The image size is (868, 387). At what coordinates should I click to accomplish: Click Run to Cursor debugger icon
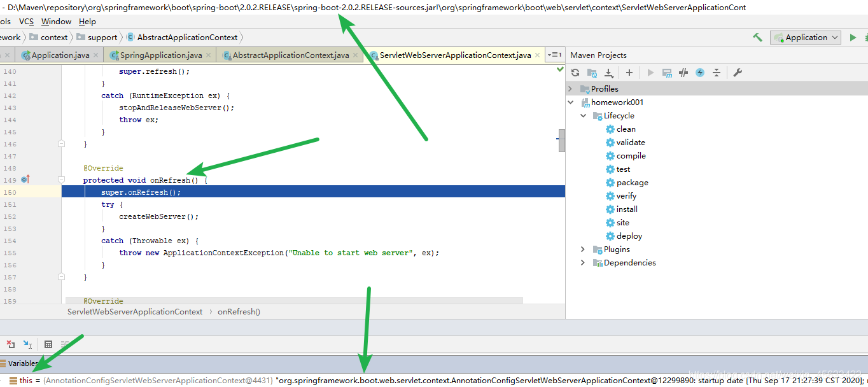click(x=27, y=344)
